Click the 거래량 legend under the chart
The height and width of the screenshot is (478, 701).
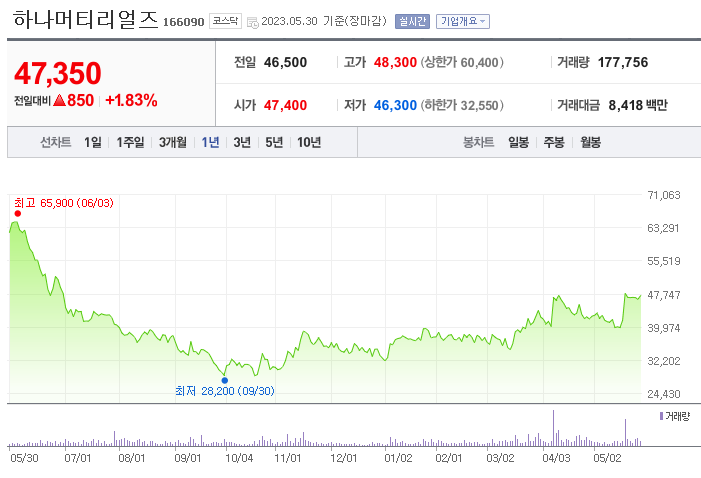[x=675, y=416]
